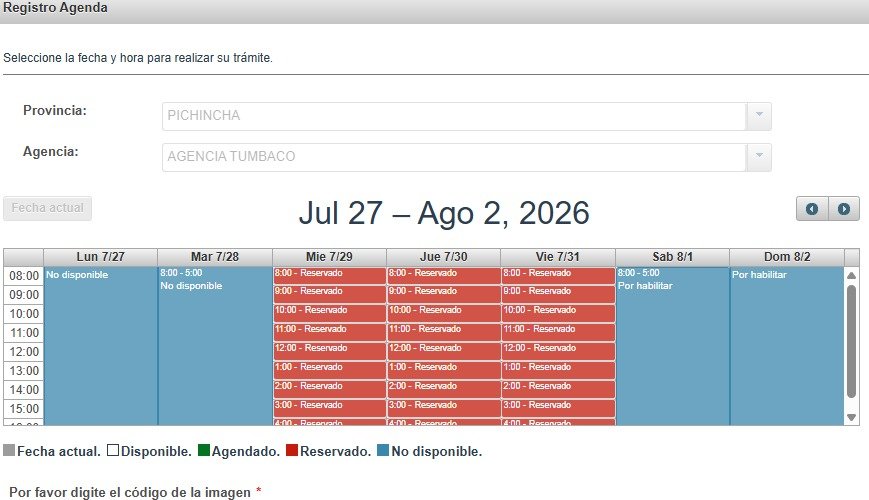Screen dimensions: 869x500
Task: Click Wednesday 9:00 Reservado slot
Action: point(329,294)
